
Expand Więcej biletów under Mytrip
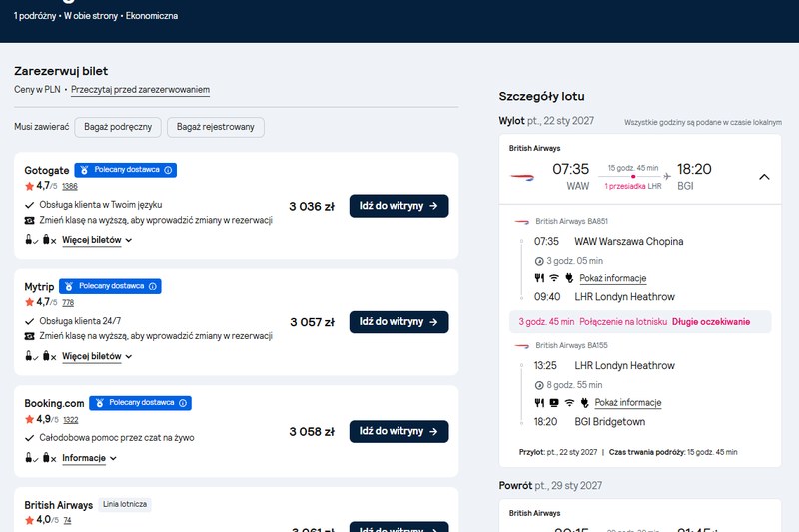(97, 357)
